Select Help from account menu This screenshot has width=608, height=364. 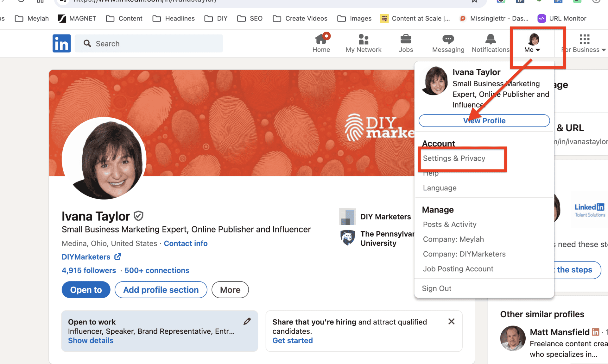(x=431, y=172)
